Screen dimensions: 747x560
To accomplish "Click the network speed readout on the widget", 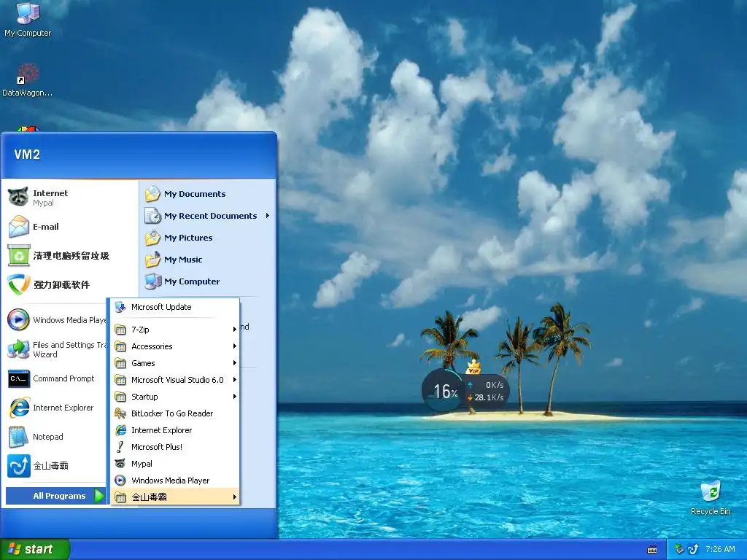I will pyautogui.click(x=488, y=391).
